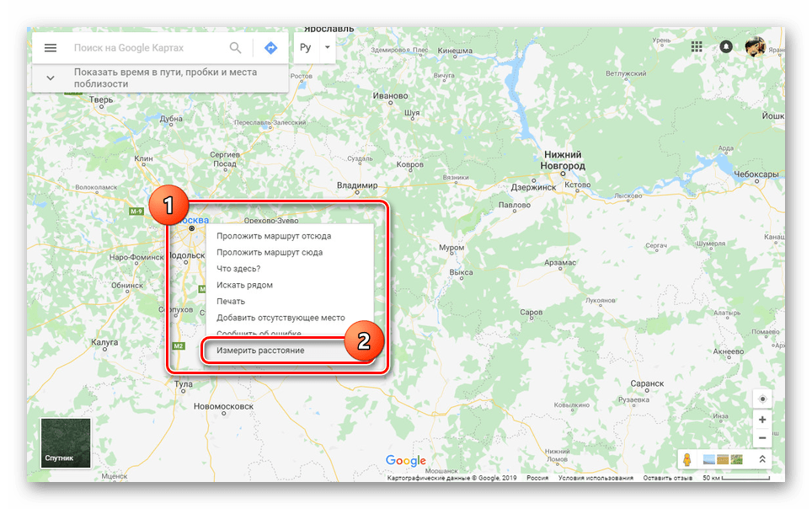Click the Арзамас town label
Image resolution: width=812 pixels, height=509 pixels.
(560, 263)
